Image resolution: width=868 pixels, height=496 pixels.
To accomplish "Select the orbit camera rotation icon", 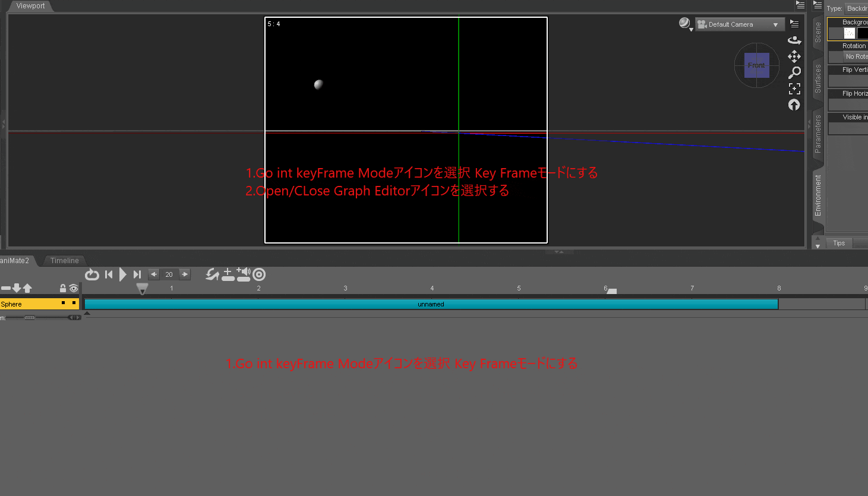I will tap(794, 40).
